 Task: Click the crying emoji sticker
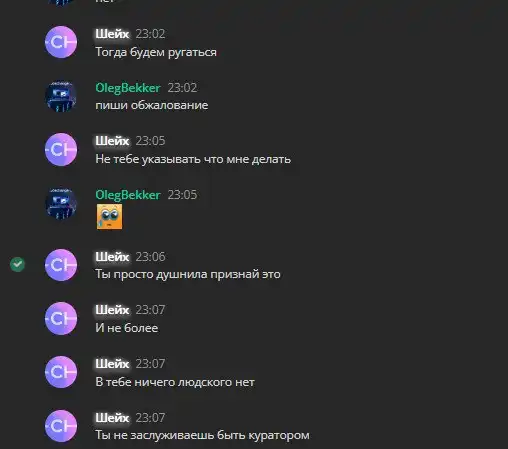pos(109,217)
